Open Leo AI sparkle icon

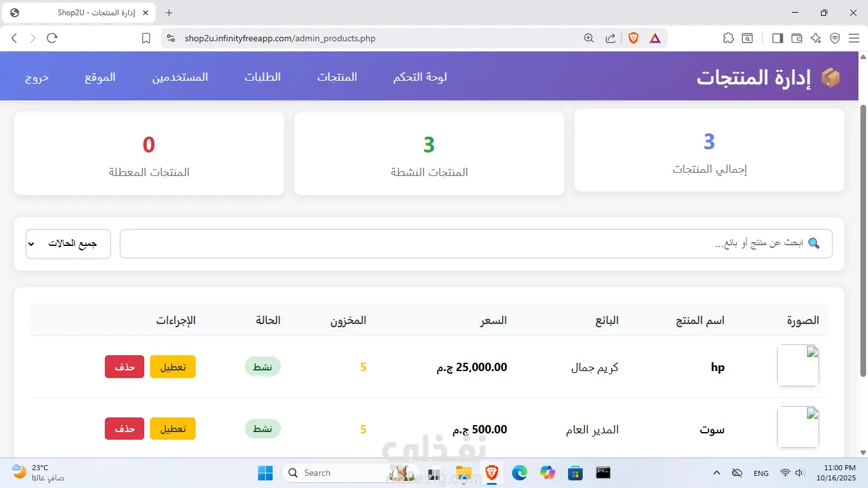click(816, 38)
